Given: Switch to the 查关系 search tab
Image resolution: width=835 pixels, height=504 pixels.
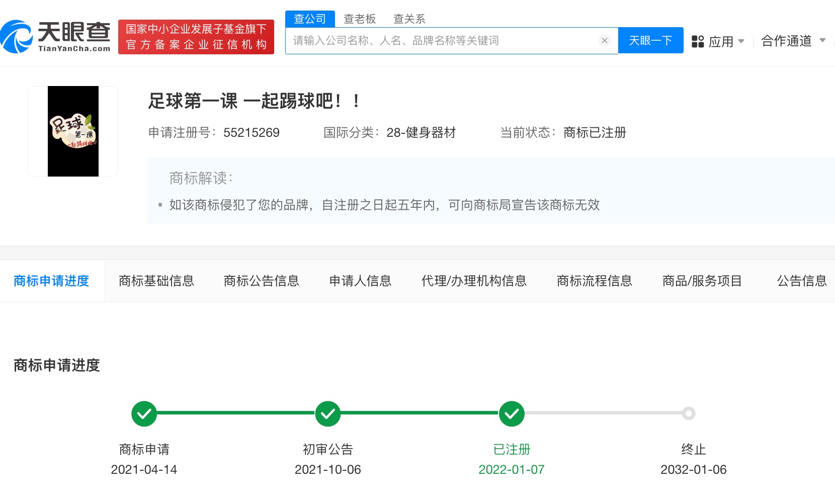Looking at the screenshot, I should point(409,19).
